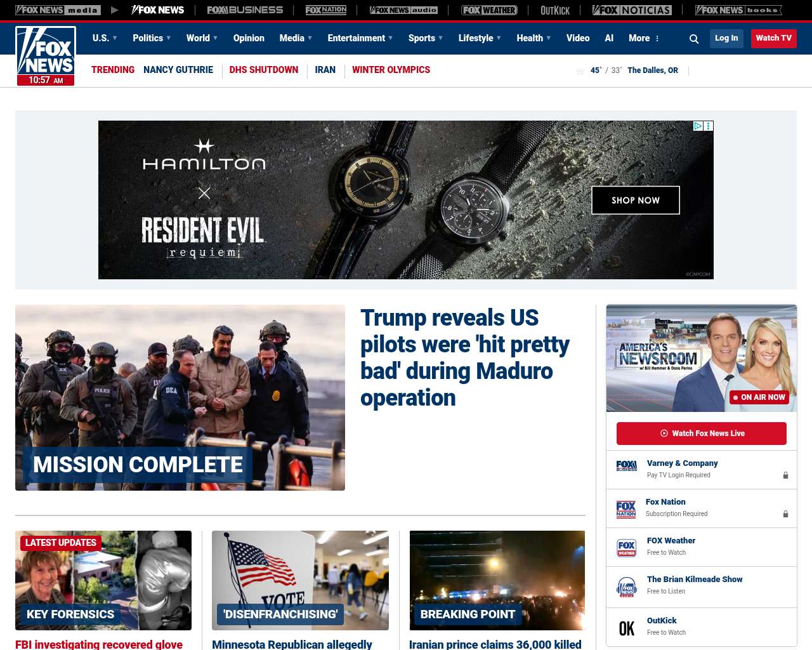Click the Latest Updates red label
This screenshot has width=812, height=650.
pyautogui.click(x=61, y=543)
